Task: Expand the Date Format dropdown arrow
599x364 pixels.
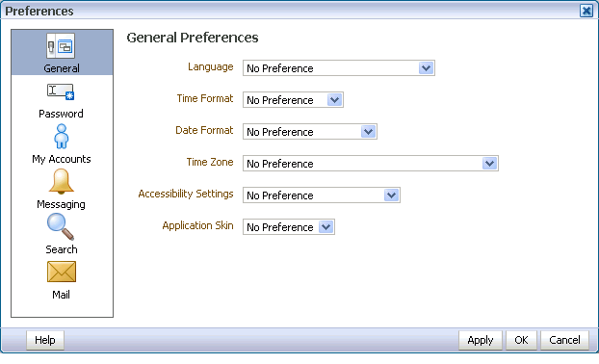Action: [368, 132]
